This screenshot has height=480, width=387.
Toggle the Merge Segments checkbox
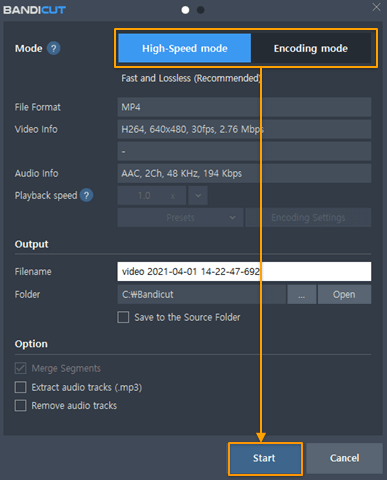tap(20, 368)
